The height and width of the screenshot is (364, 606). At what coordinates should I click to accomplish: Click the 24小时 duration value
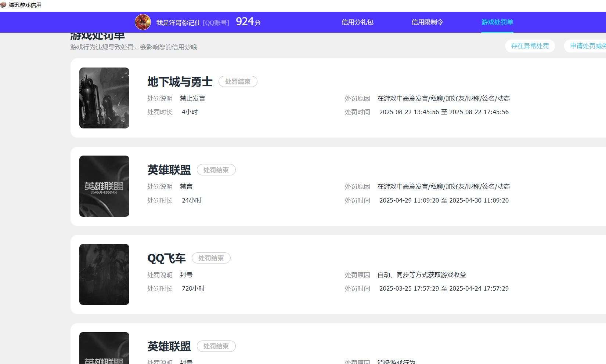coord(192,200)
